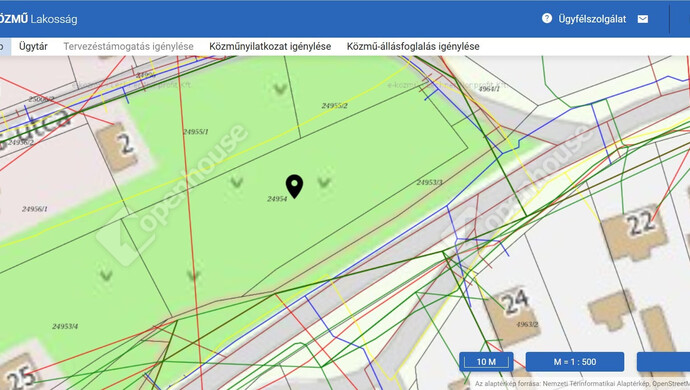Select the black location pin marker
Viewport: 690px width, 390px height.
(294, 186)
